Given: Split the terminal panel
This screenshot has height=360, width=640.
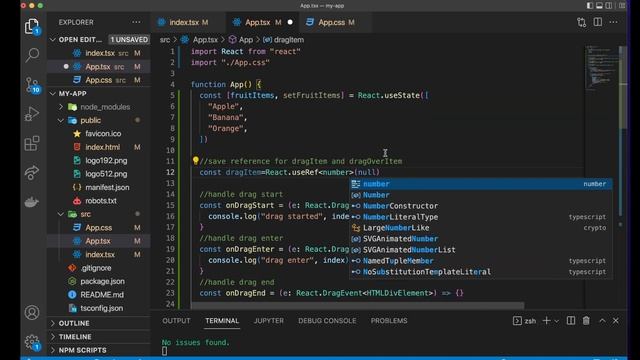Looking at the screenshot, I should (x=571, y=321).
